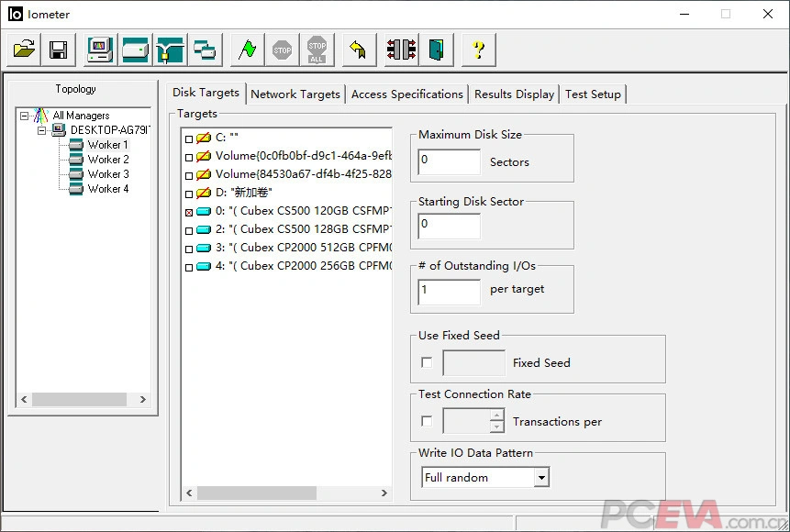Increase Transactions per value spinner up
Image resolution: width=790 pixels, height=532 pixels.
[x=496, y=416]
